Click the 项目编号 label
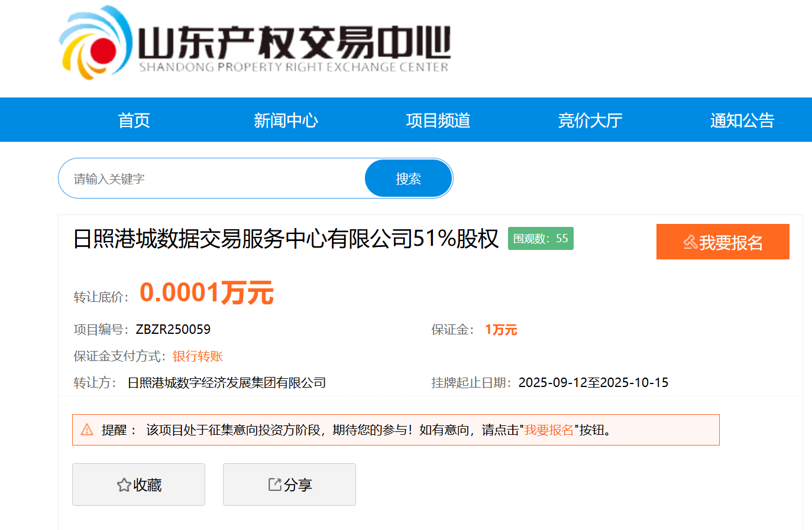The width and height of the screenshot is (812, 530). coord(101,330)
